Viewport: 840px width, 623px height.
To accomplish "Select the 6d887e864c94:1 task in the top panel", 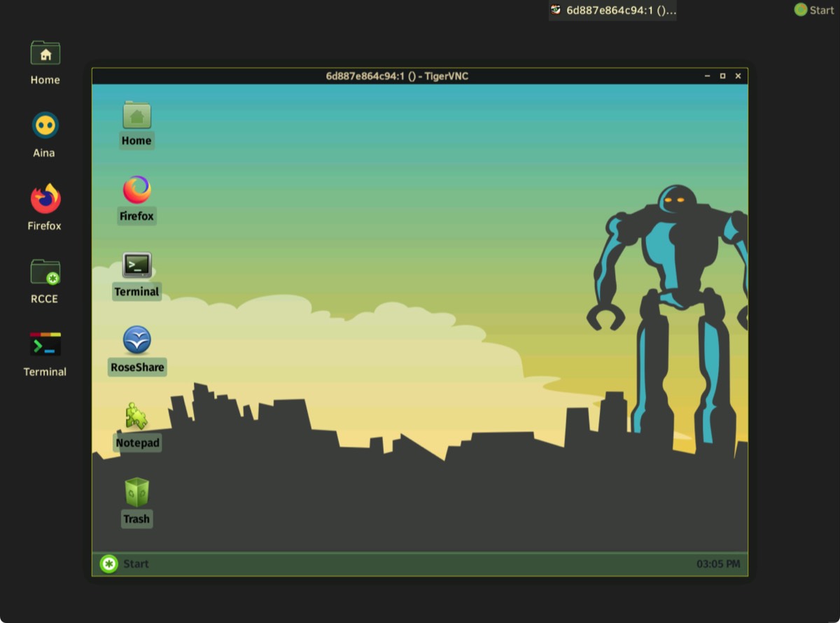I will [620, 10].
